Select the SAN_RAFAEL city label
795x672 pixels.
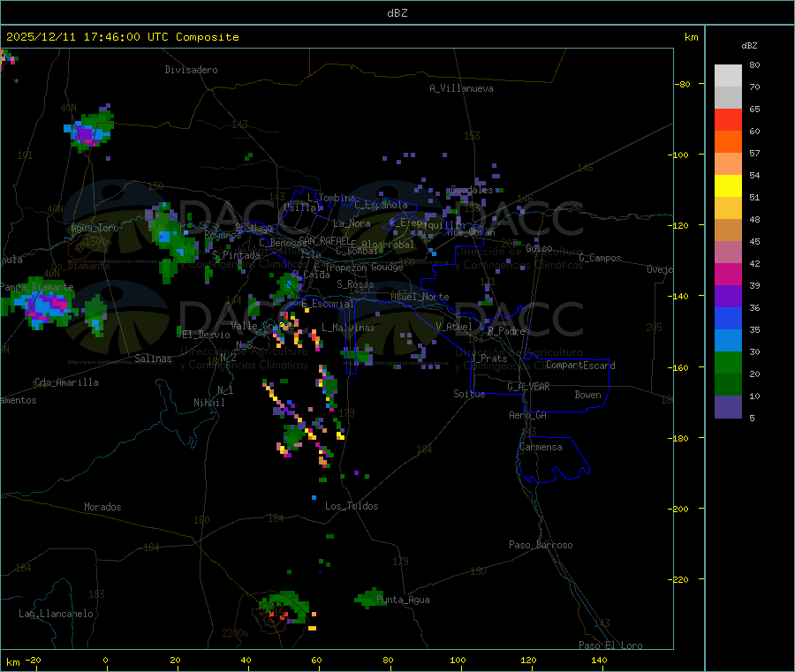(324, 240)
